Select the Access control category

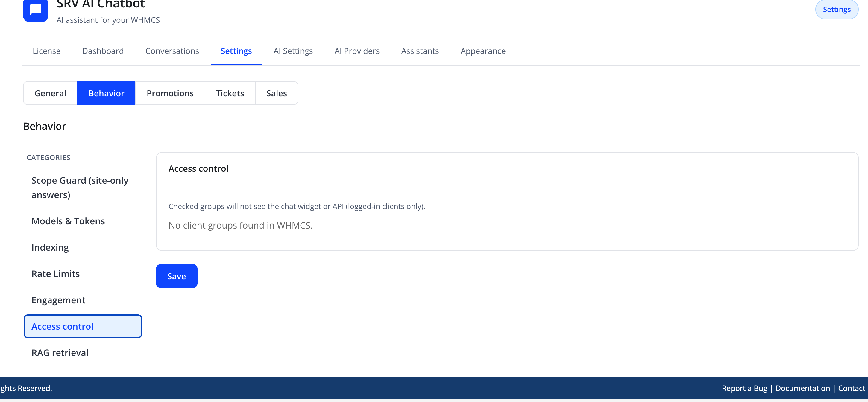(83, 326)
